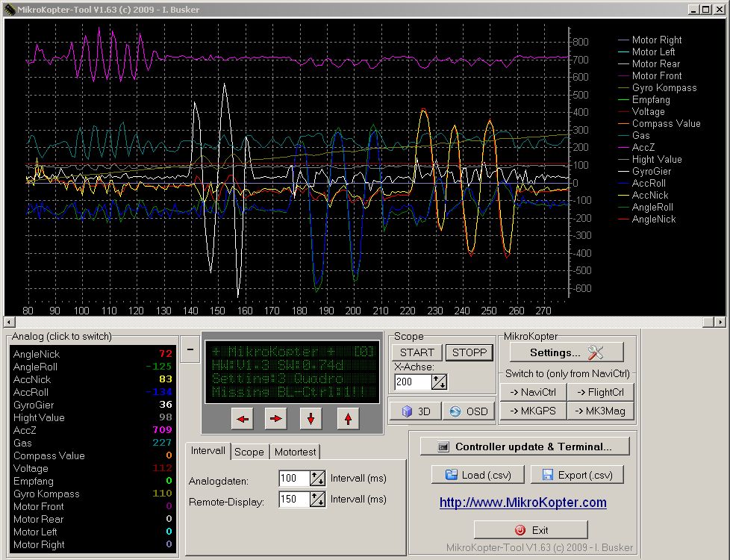Toggle Gas in the Analog list
This screenshot has width=730, height=560.
[x=93, y=443]
